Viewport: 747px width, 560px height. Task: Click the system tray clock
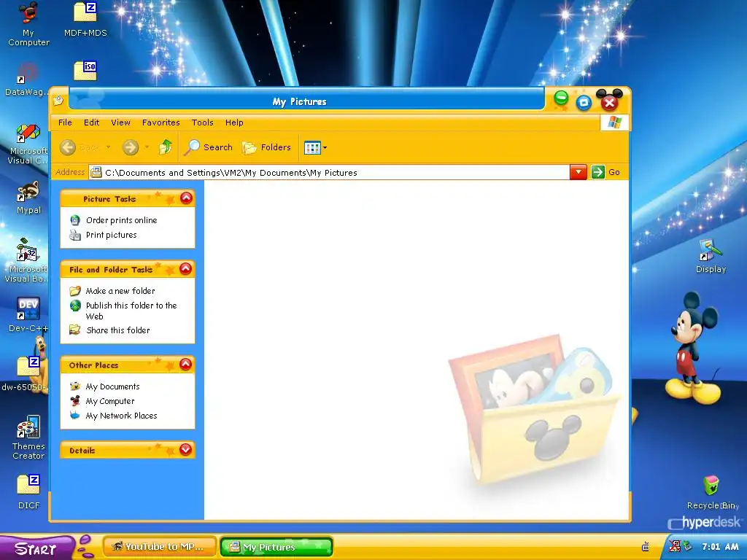pyautogui.click(x=720, y=547)
